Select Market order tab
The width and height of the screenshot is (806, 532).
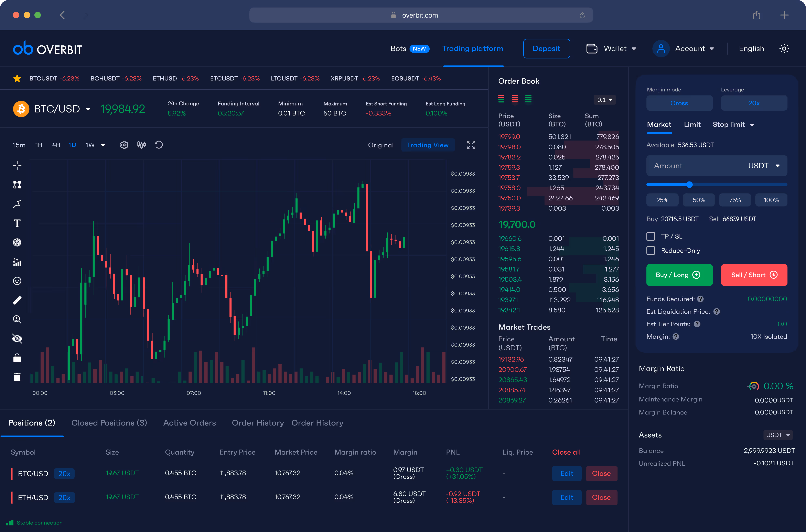[659, 124]
